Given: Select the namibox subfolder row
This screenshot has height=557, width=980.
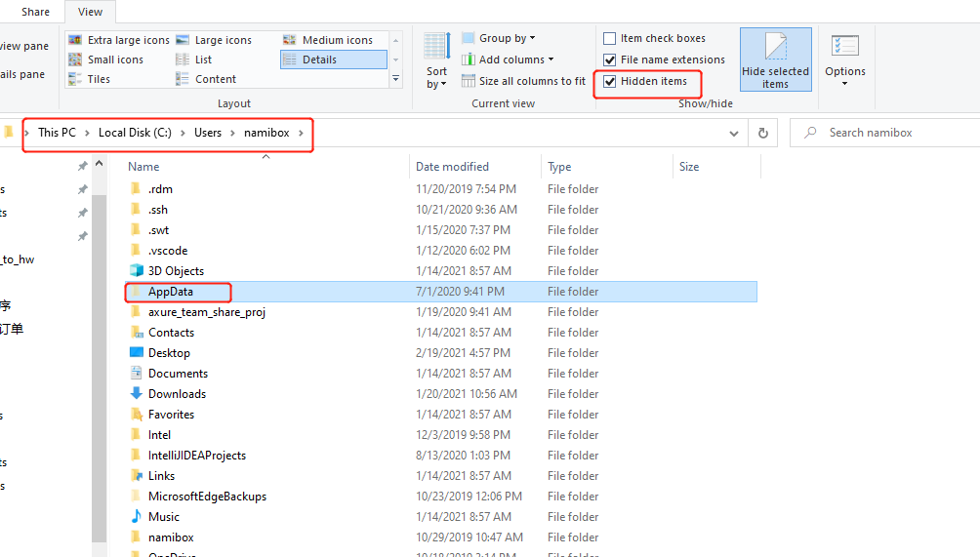Looking at the screenshot, I should click(441, 537).
